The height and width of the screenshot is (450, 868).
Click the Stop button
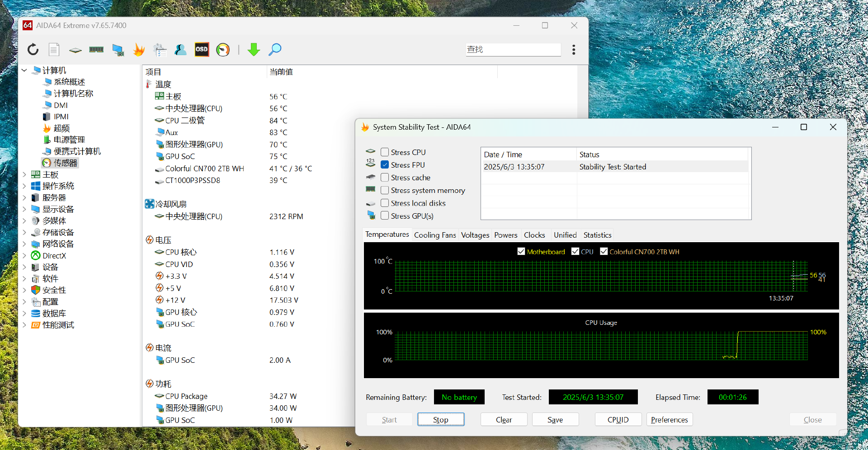[441, 420]
